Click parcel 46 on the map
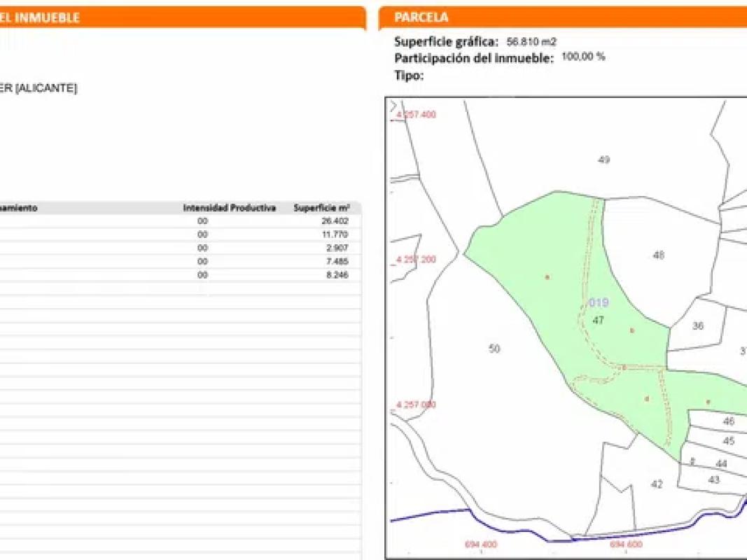This screenshot has height=560, width=747. (729, 421)
